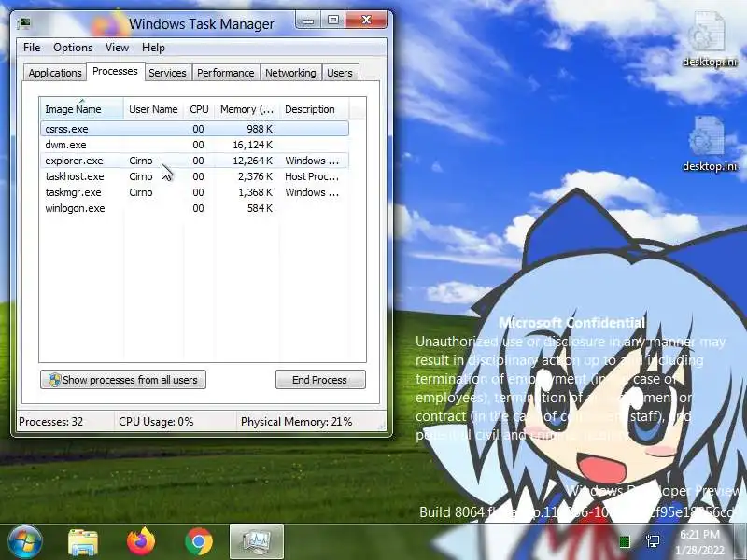Click the Physical Memory: 21% status entry
The height and width of the screenshot is (560, 747).
pos(296,422)
